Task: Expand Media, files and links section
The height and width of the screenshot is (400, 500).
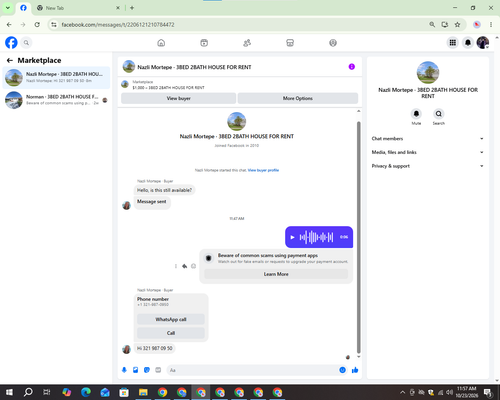Action: (x=428, y=152)
